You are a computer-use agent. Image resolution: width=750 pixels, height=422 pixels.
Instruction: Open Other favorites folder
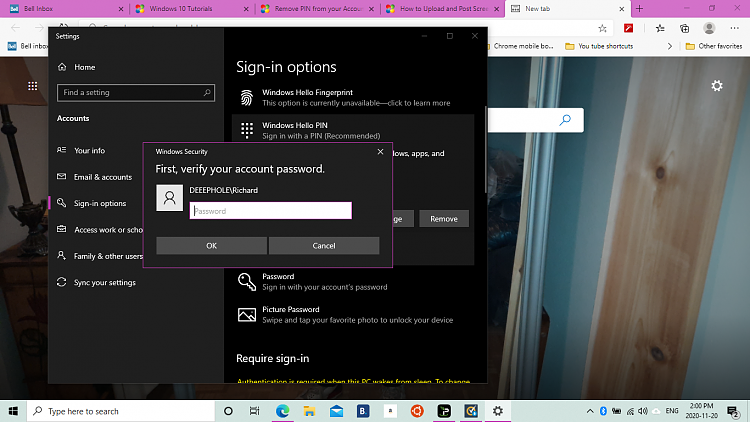click(714, 46)
